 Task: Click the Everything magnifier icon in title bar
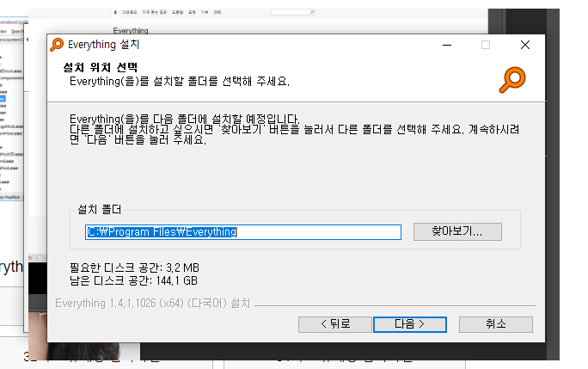(57, 44)
